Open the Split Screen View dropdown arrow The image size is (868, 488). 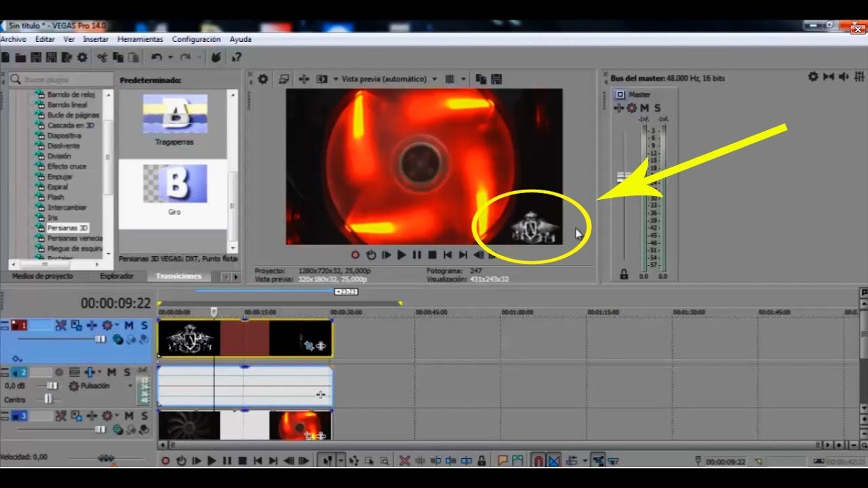point(335,79)
